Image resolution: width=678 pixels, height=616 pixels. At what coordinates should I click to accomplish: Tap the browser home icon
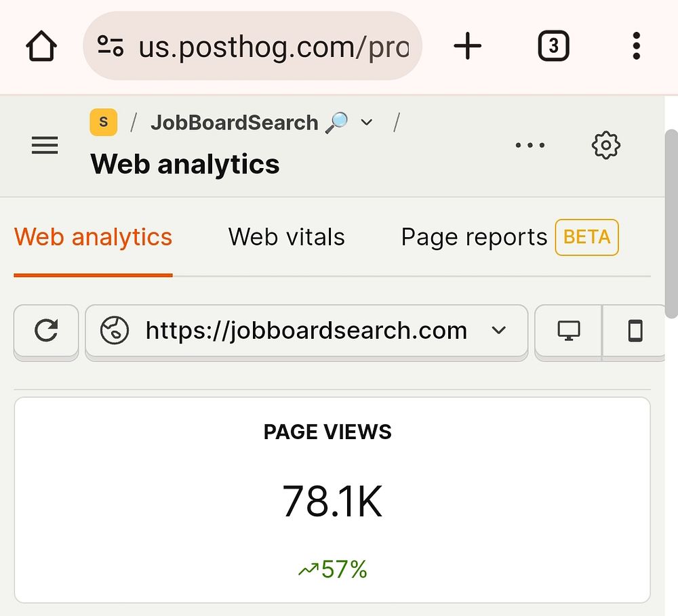41,46
